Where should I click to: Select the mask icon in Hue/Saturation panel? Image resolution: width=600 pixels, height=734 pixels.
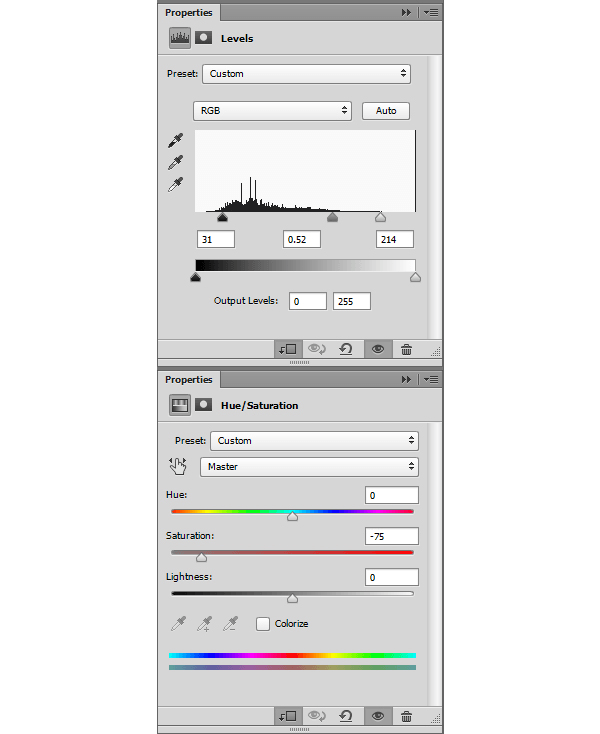click(204, 405)
